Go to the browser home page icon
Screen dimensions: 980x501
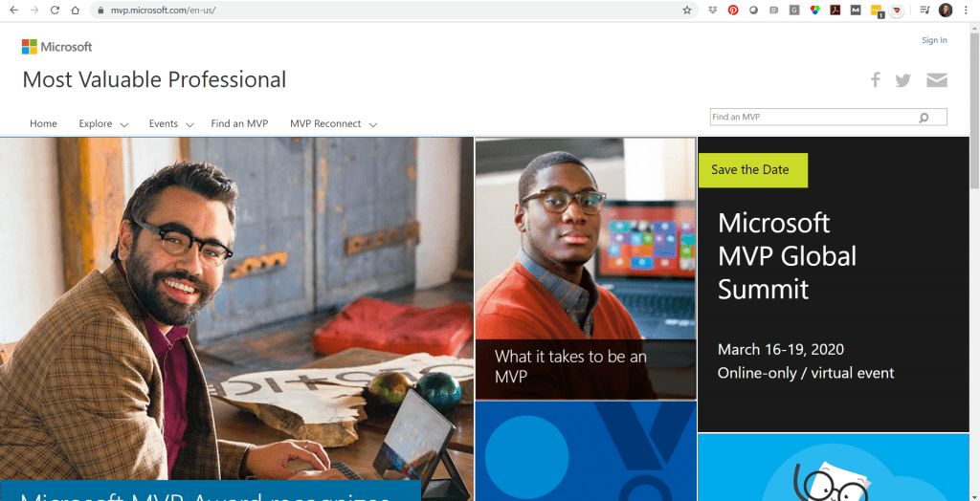click(75, 10)
